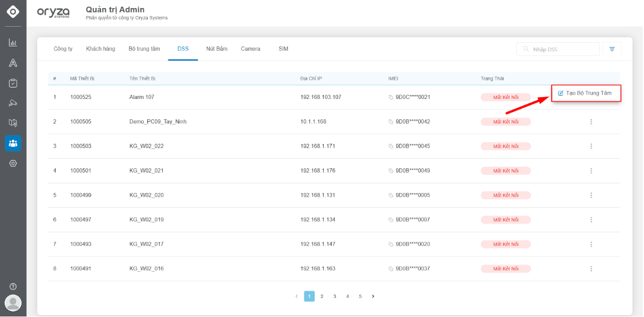Select the DSS tab
This screenshot has width=644, height=317.
point(183,49)
